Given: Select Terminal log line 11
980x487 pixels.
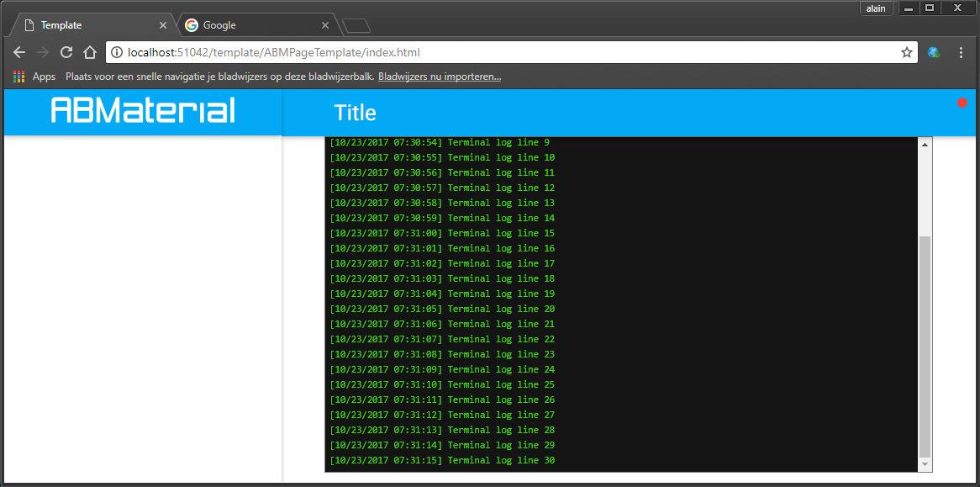Looking at the screenshot, I should pos(442,172).
